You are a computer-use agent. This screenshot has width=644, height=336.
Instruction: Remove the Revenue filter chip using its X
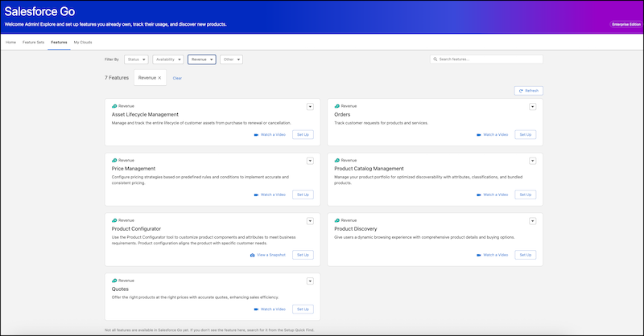[159, 78]
